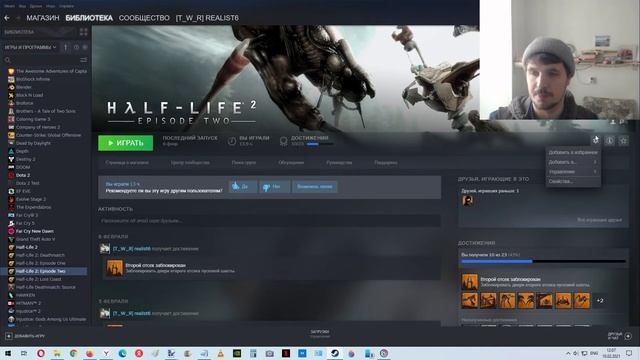Click the friend avatar who played before
Screen dimensions: 640x360
coord(468,200)
